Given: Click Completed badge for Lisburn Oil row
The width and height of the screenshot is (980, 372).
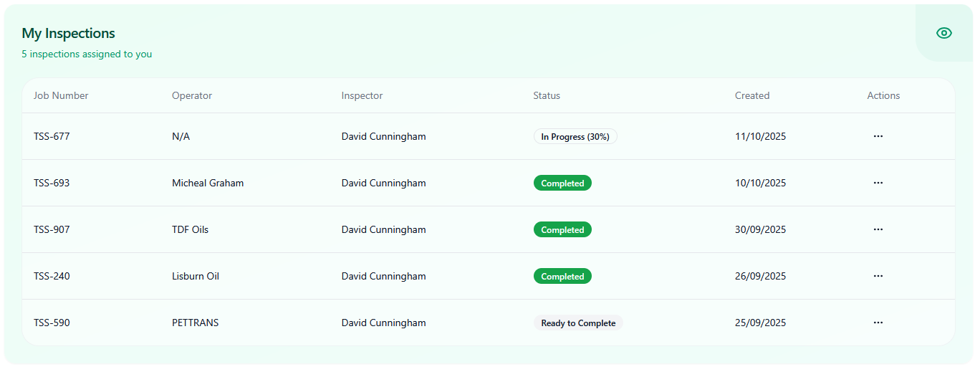Looking at the screenshot, I should click(562, 277).
